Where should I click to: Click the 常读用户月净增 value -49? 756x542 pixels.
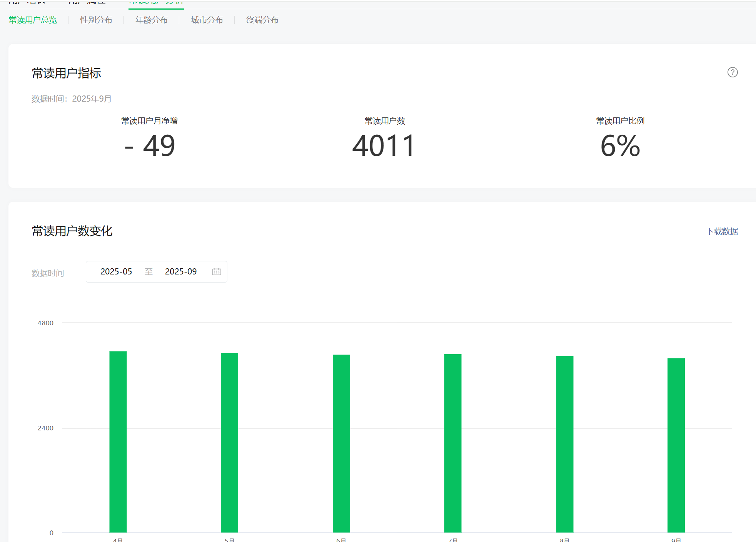pos(150,146)
